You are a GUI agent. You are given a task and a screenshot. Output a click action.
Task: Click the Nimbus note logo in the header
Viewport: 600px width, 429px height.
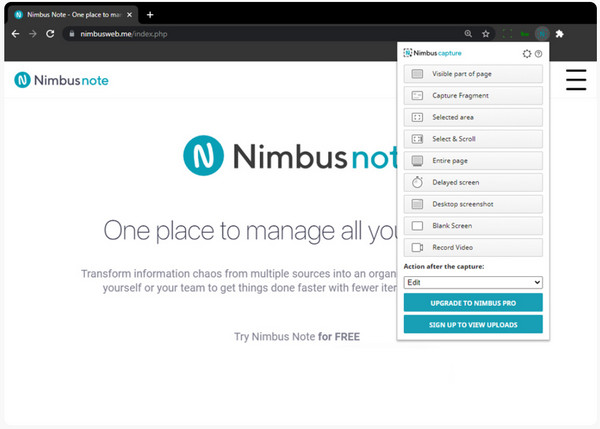(x=61, y=80)
